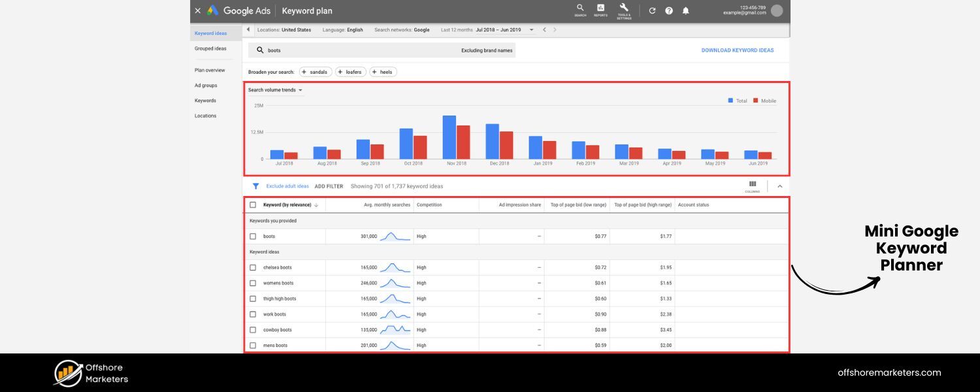Click the filter funnel icon
Viewport: 980px width, 392px height.
(255, 186)
